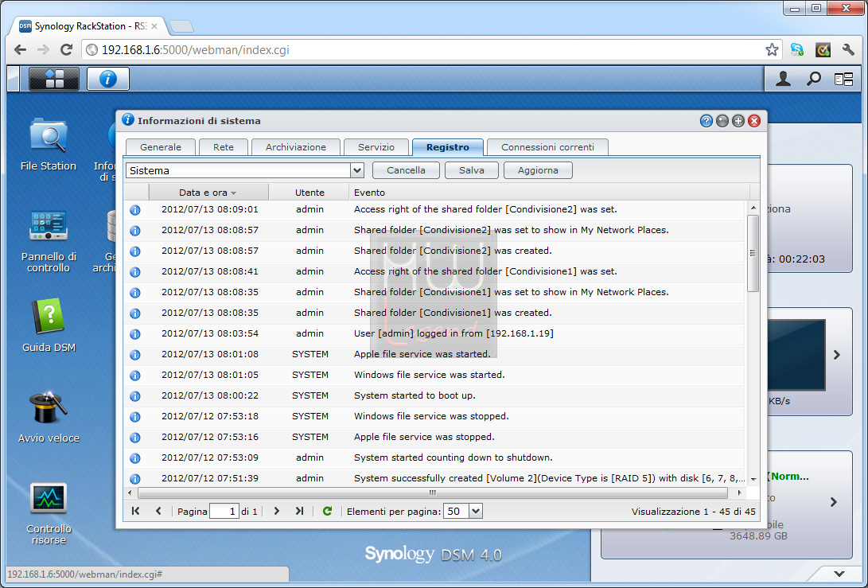Select row 'System started counting down to shutdown.'
Image resolution: width=868 pixels, height=588 pixels.
click(434, 458)
